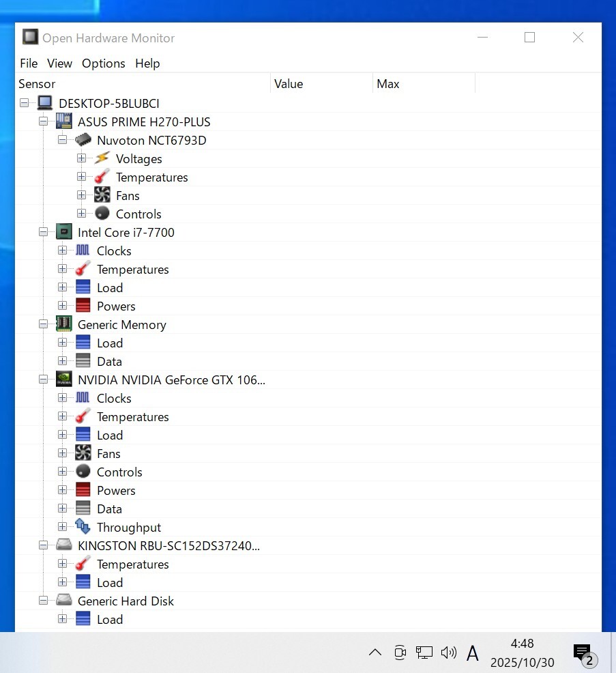This screenshot has height=673, width=616.
Task: Click the KINGSTON drive icon
Action: pyautogui.click(x=64, y=545)
